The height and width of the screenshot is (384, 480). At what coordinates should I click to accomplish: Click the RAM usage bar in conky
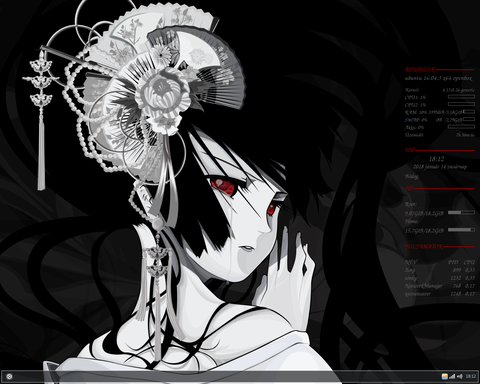click(469, 112)
